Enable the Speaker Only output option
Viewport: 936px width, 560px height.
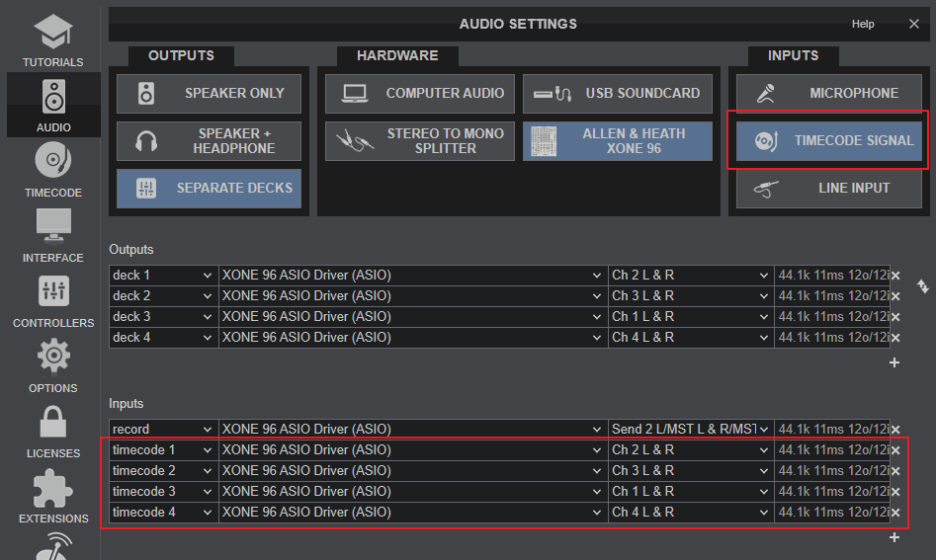[209, 93]
